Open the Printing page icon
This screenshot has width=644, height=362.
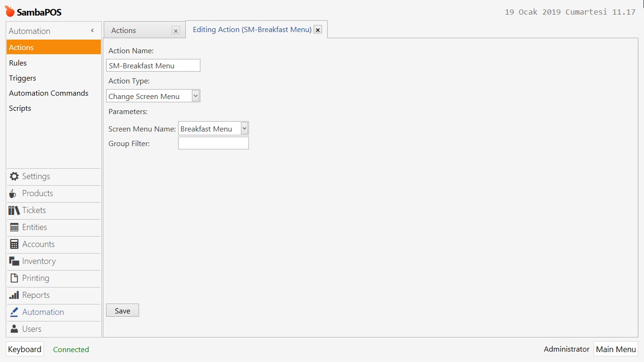click(13, 278)
